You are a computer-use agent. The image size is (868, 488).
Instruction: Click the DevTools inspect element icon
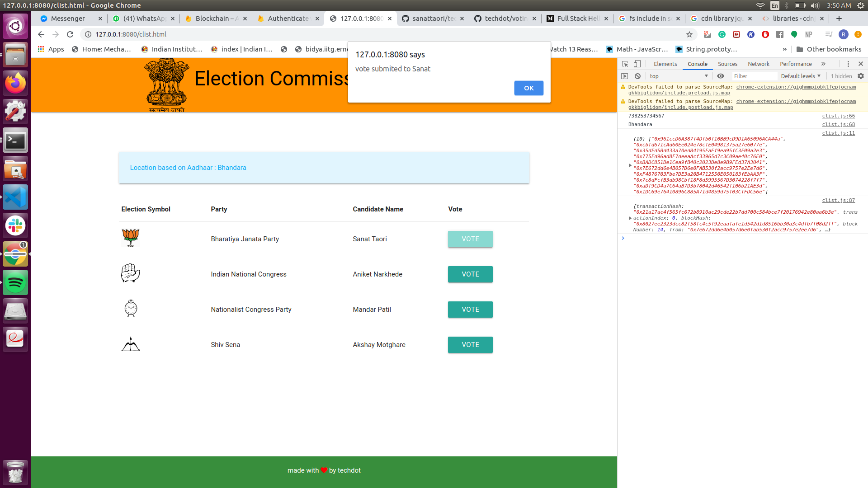coord(625,64)
